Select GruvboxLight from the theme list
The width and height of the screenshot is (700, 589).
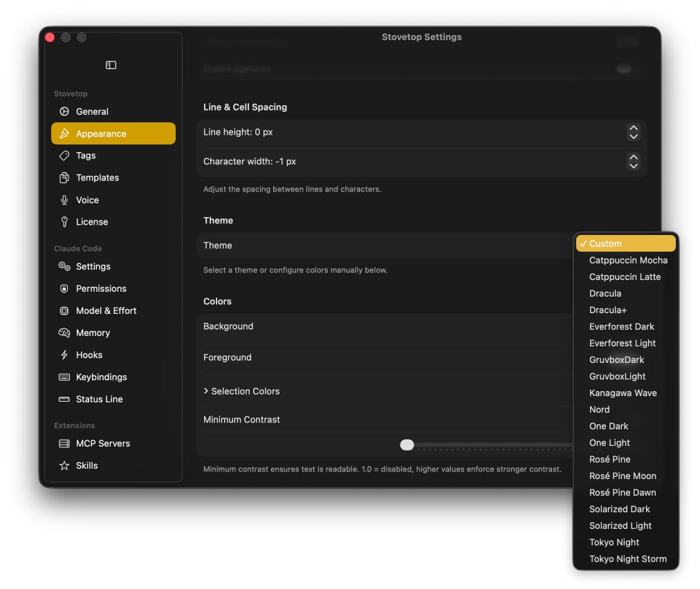(625, 376)
